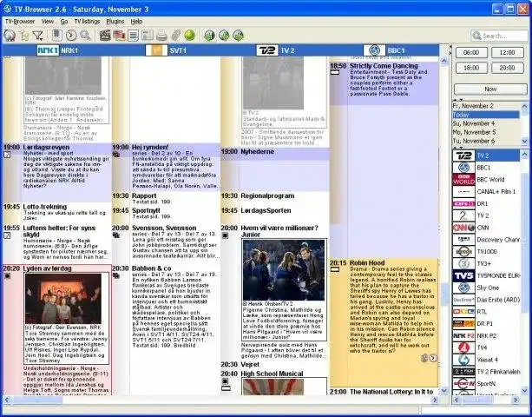Open the TV listings menu
The image size is (532, 417).
[87, 22]
